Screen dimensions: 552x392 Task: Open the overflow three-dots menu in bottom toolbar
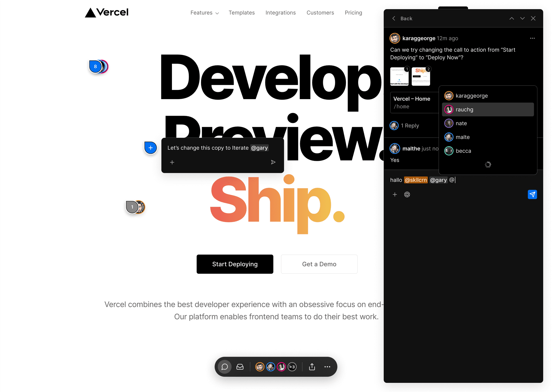tap(327, 366)
